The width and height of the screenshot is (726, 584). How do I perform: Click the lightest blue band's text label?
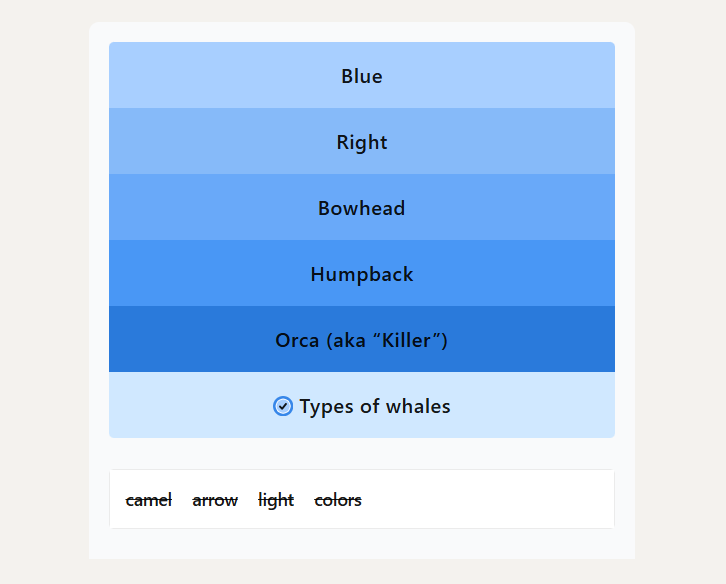pos(362,76)
